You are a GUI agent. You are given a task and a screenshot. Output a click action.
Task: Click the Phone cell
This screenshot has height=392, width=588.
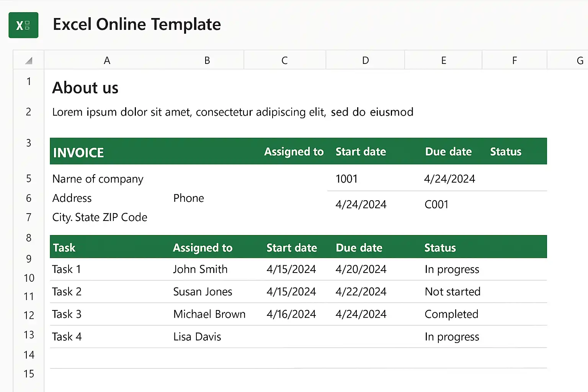coord(189,198)
